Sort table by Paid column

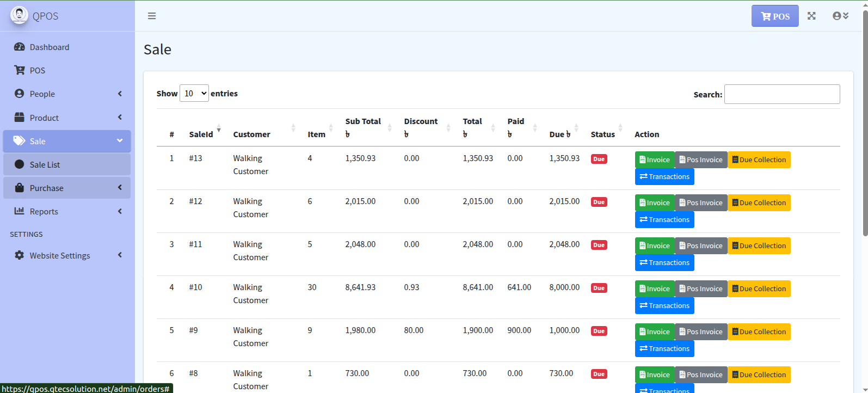click(523, 128)
